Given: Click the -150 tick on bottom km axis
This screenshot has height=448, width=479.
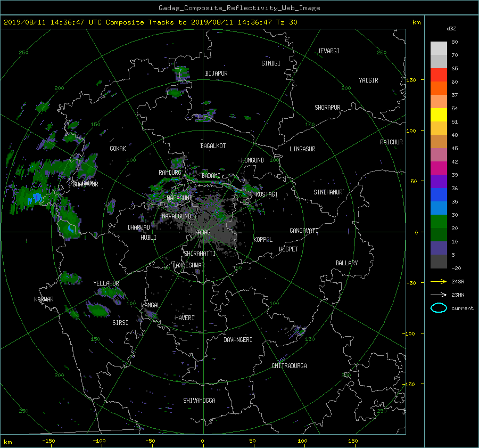Looking at the screenshot, I should 48,441.
